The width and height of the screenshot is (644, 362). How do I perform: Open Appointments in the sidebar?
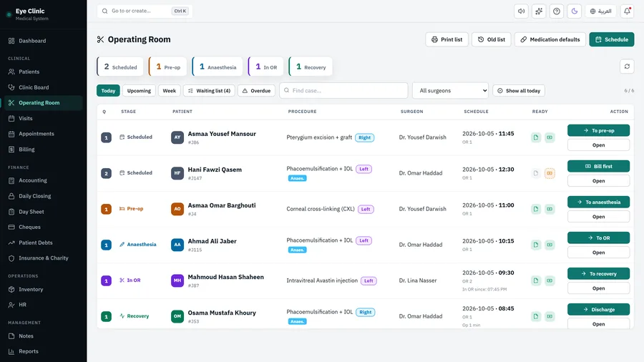click(x=43, y=134)
